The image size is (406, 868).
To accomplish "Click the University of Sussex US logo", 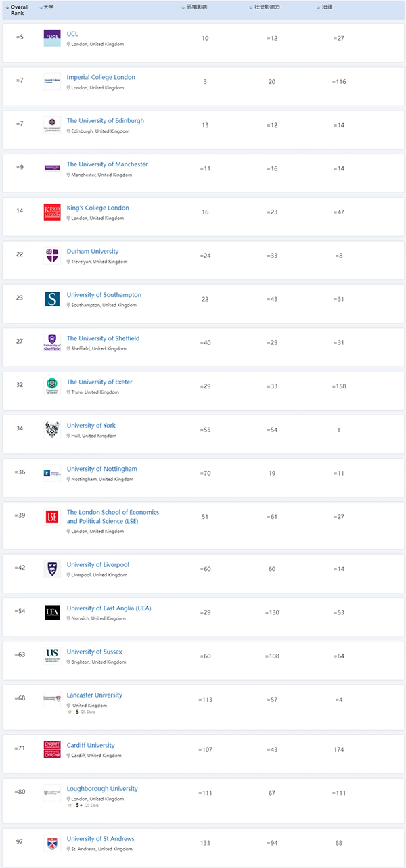I will 52,656.
